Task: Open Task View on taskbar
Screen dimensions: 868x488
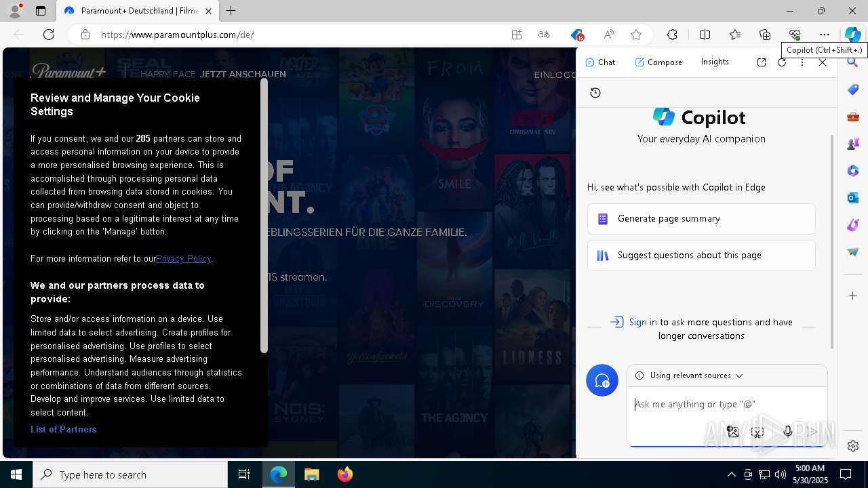Action: tap(244, 474)
